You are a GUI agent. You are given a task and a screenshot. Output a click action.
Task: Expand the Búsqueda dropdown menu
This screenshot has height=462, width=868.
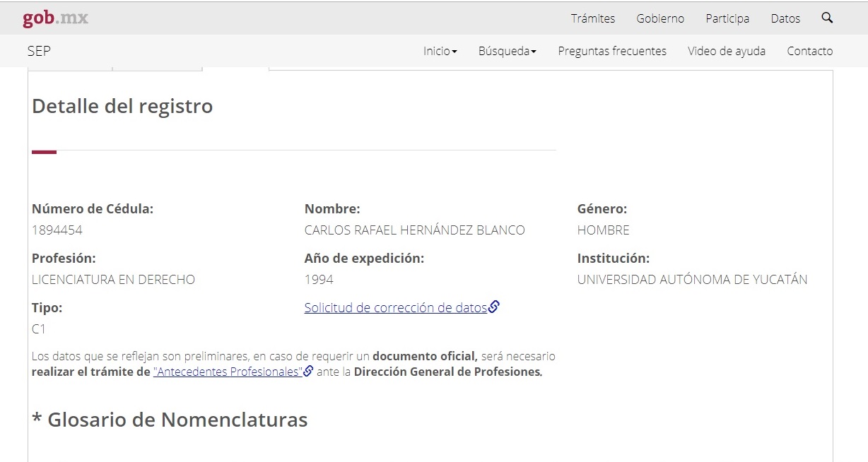pos(507,51)
